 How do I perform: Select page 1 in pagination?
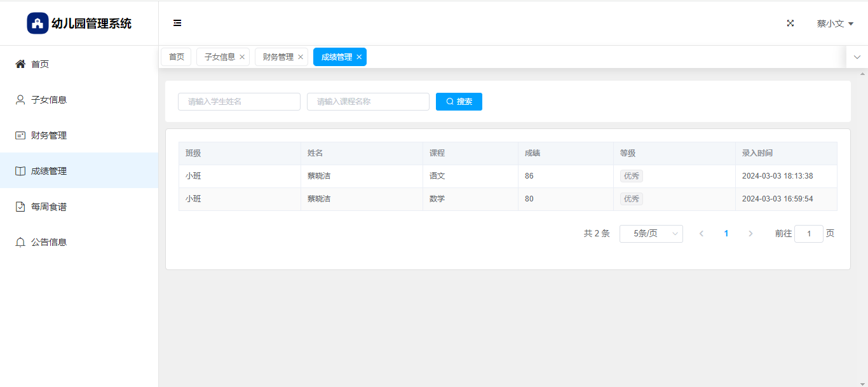[x=726, y=234]
